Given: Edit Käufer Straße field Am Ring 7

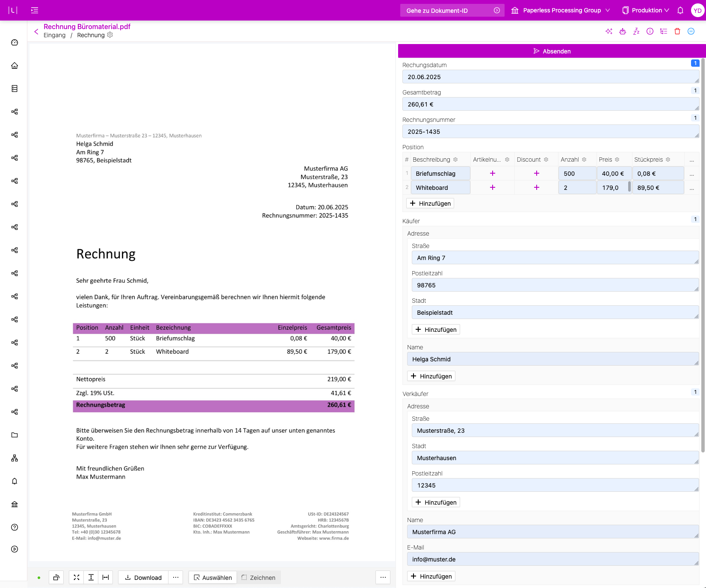Looking at the screenshot, I should [x=555, y=258].
